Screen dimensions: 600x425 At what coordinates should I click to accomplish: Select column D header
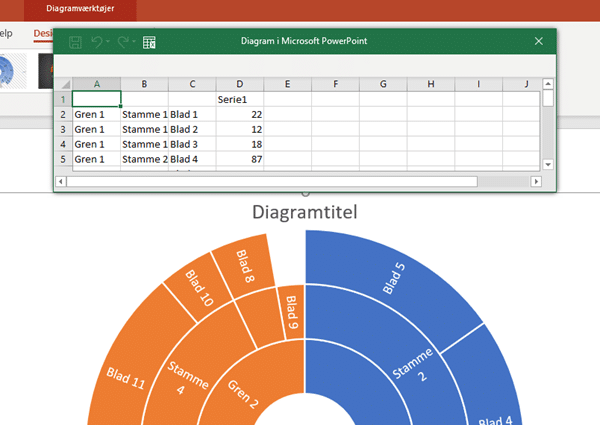point(240,84)
